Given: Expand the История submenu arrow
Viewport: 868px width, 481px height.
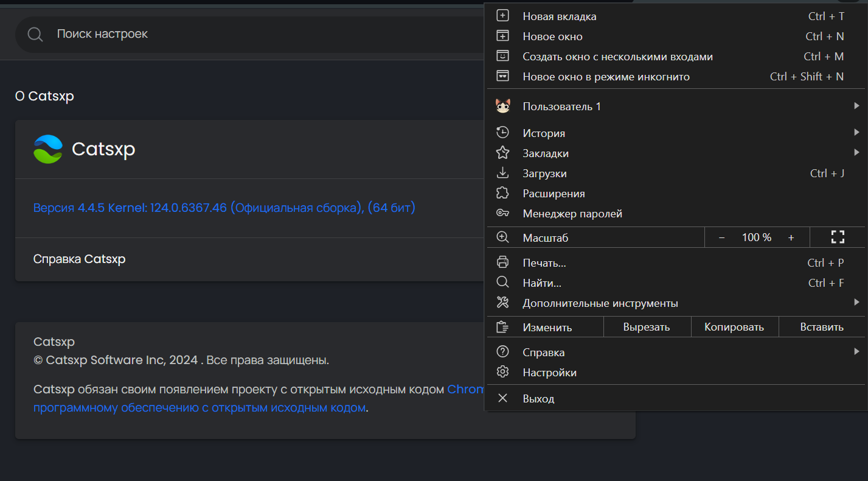Looking at the screenshot, I should tap(856, 132).
